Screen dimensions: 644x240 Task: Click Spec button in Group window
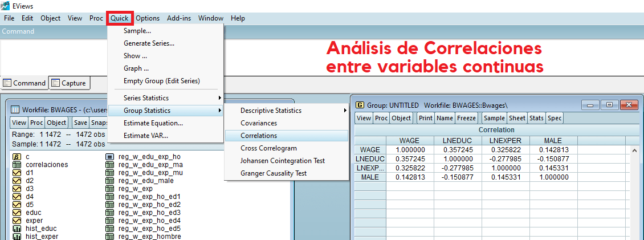point(554,119)
